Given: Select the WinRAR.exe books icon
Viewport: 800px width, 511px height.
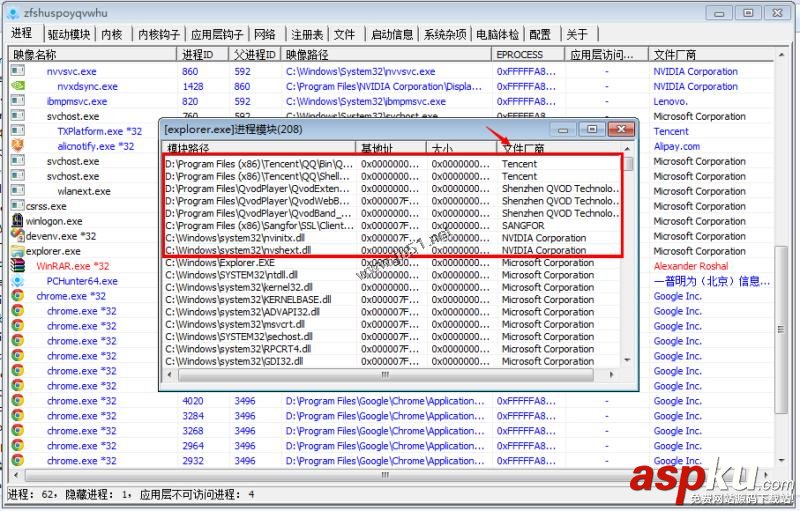Looking at the screenshot, I should pyautogui.click(x=17, y=265).
